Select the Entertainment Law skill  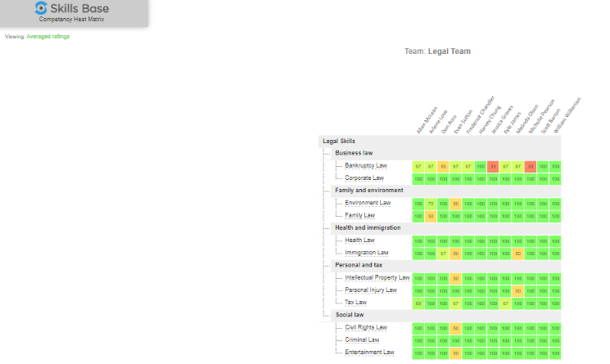369,353
